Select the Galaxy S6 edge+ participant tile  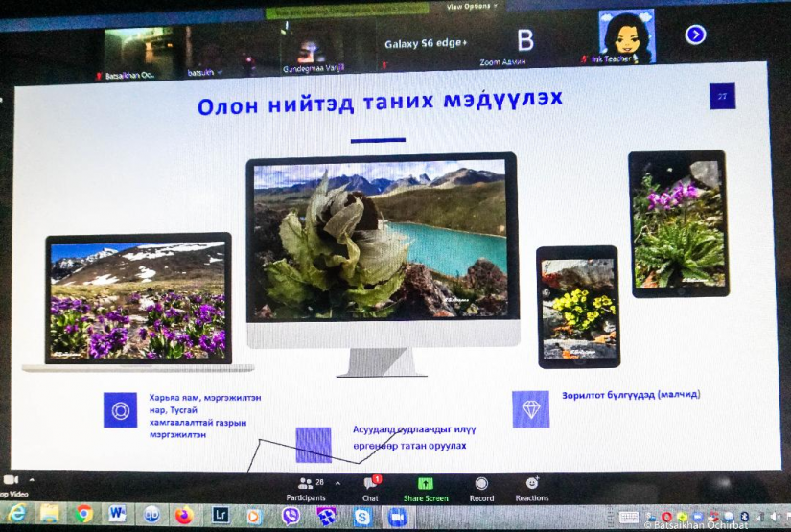pyautogui.click(x=427, y=45)
